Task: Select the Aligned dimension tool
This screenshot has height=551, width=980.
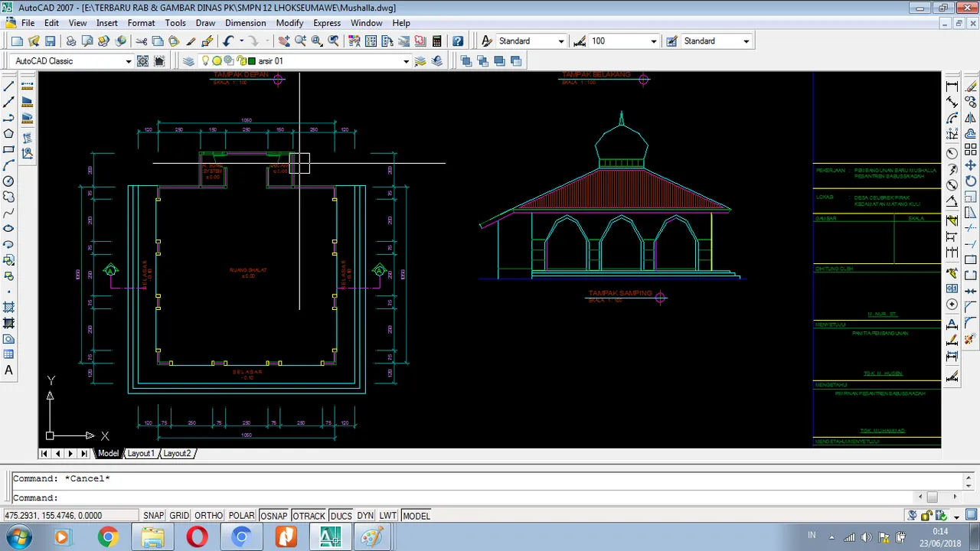Action: [x=952, y=103]
